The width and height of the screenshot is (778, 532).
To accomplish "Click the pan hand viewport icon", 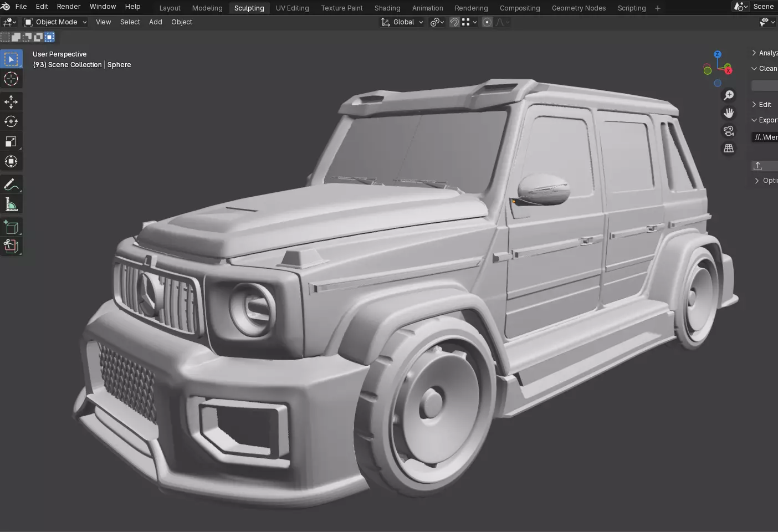I will pyautogui.click(x=729, y=113).
